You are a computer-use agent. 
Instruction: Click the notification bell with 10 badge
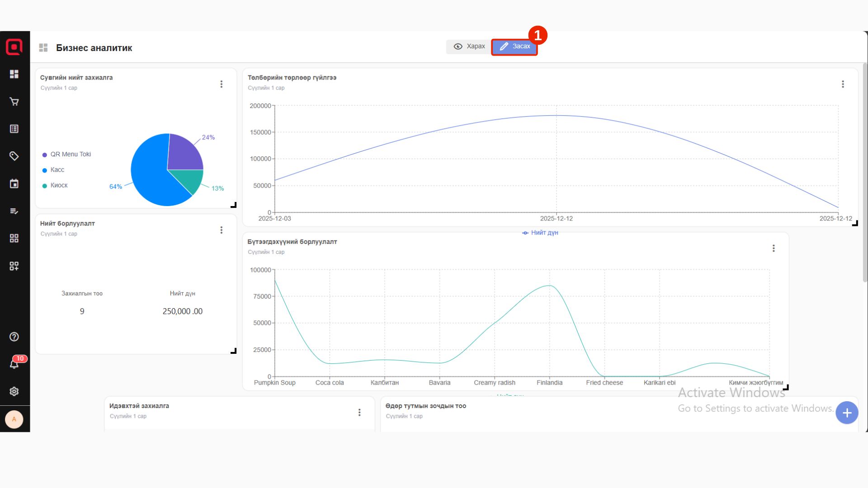point(14,364)
